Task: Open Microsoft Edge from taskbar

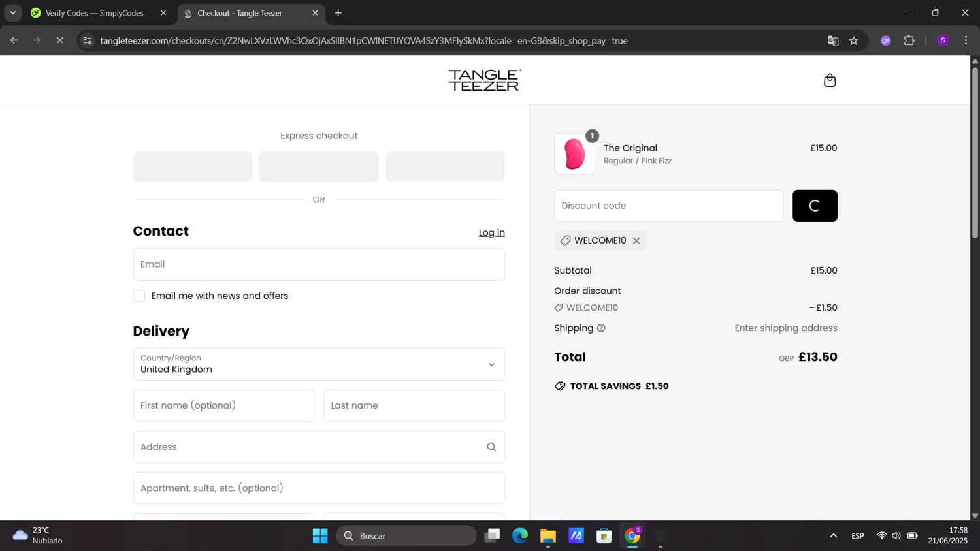Action: coord(520,536)
